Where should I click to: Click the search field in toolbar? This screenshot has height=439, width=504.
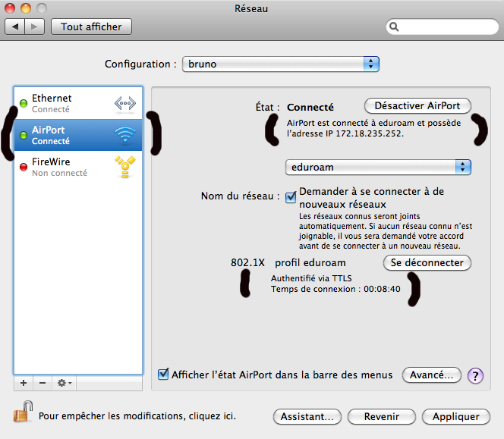coord(442,27)
